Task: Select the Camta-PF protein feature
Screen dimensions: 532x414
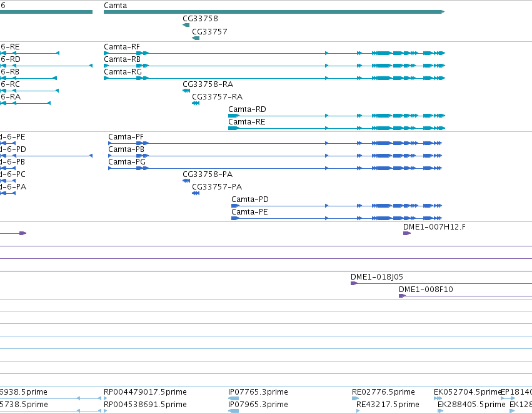Action: point(275,143)
